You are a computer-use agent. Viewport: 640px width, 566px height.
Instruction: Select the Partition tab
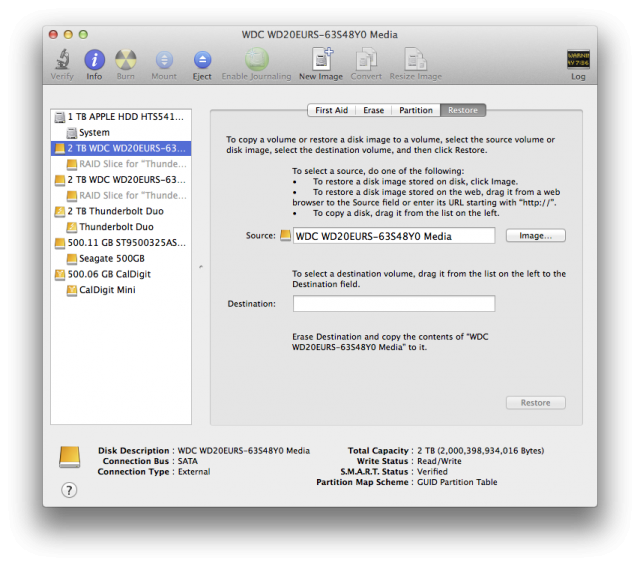[416, 110]
